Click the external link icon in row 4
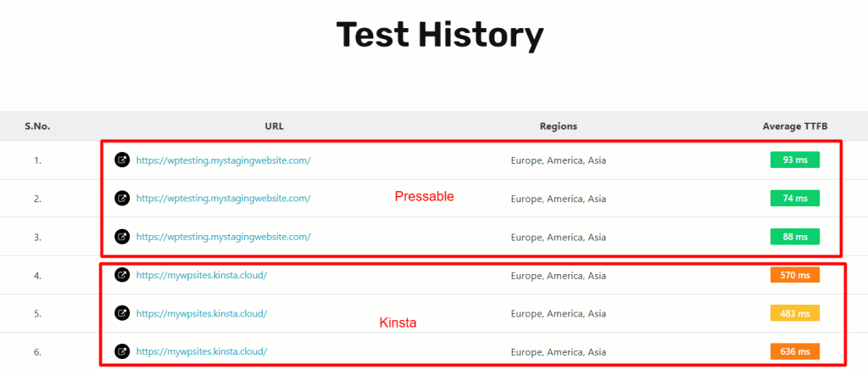Image resolution: width=868 pixels, height=370 pixels. click(x=122, y=275)
